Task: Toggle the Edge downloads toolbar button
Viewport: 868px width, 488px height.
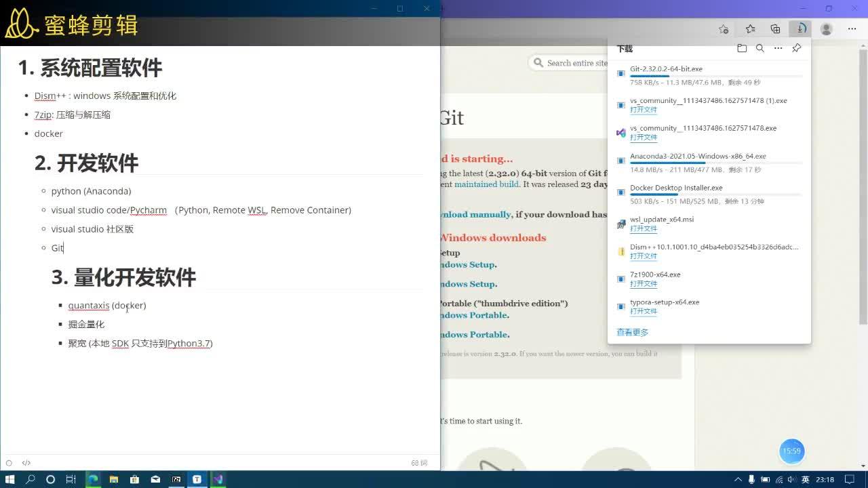Action: coord(801,29)
